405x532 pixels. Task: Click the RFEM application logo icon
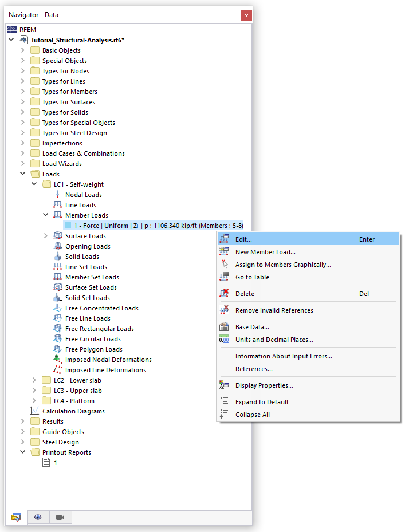[x=12, y=30]
